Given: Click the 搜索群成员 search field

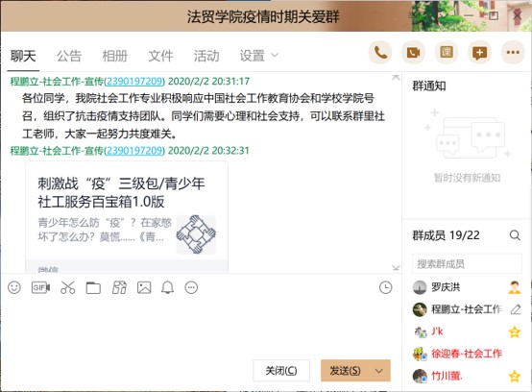Looking at the screenshot, I should 467,263.
